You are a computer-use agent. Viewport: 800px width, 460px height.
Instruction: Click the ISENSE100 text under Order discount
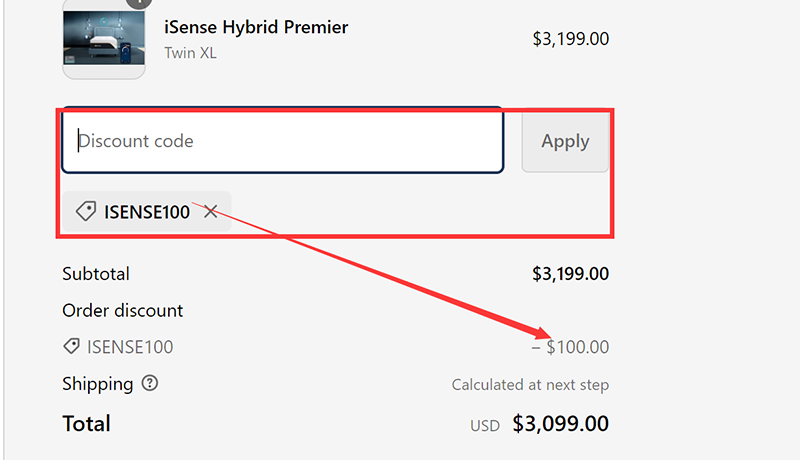[130, 348]
